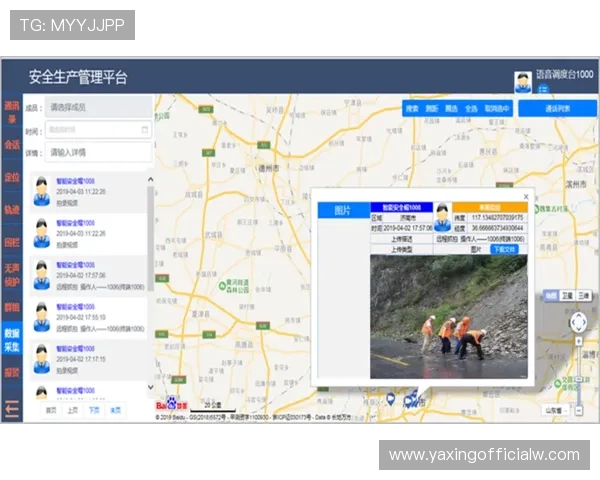Open the 通话列表 call list
Image resolution: width=600 pixels, height=480 pixels.
tap(558, 109)
